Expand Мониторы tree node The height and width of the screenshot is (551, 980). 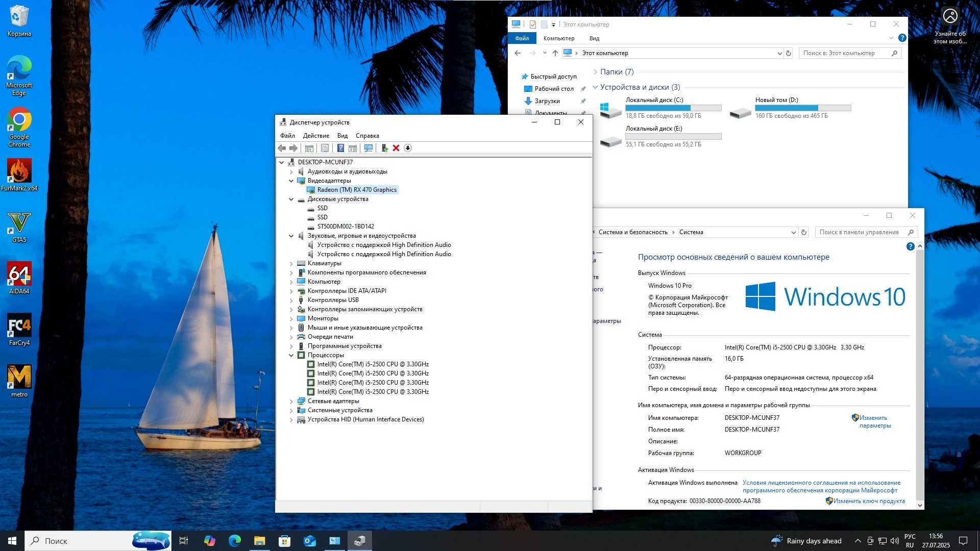291,318
